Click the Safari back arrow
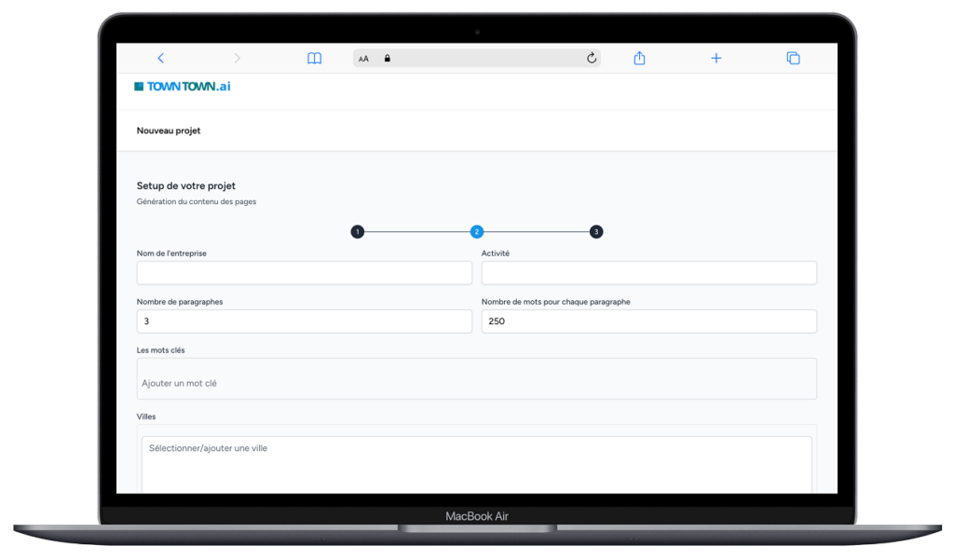The width and height of the screenshot is (954, 560). click(160, 58)
